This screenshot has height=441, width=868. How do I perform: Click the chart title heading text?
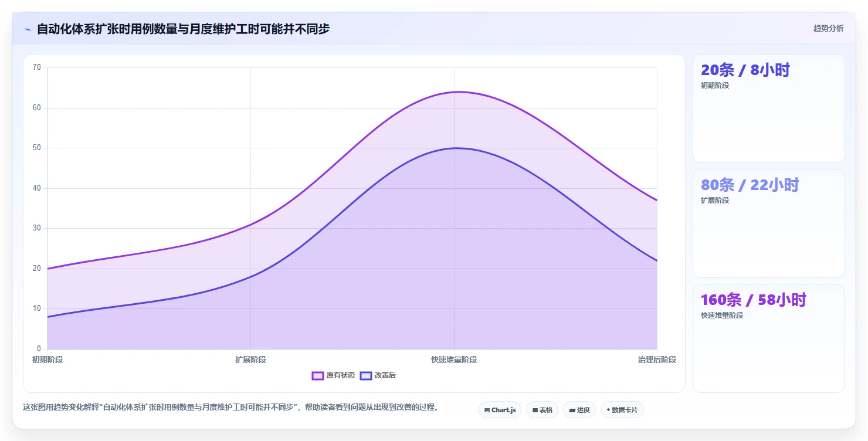coord(183,29)
